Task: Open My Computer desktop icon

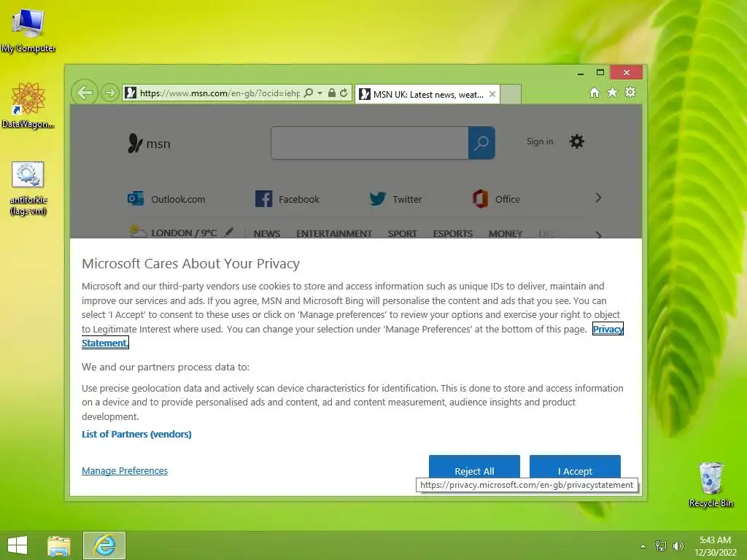Action: pos(28,29)
